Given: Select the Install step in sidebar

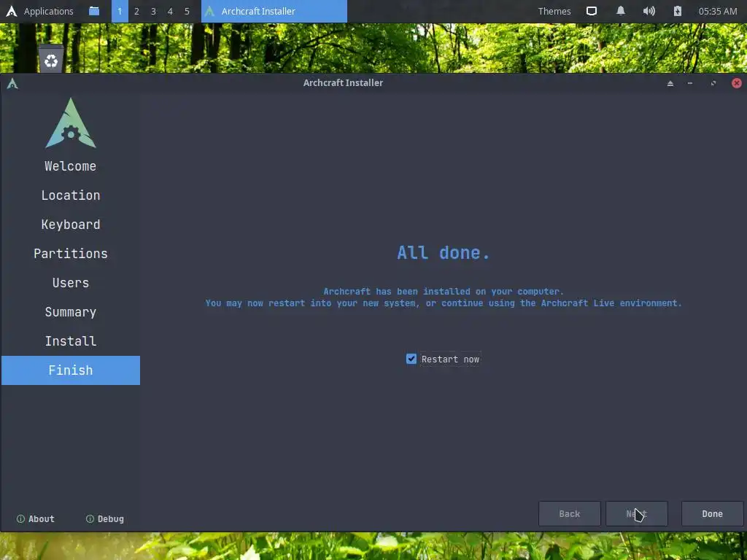Looking at the screenshot, I should (71, 341).
